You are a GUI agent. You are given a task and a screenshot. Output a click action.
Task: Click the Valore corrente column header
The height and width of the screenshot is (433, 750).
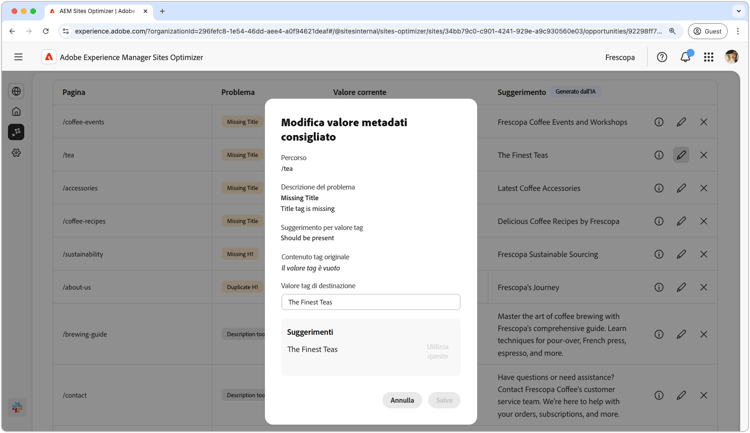point(359,92)
